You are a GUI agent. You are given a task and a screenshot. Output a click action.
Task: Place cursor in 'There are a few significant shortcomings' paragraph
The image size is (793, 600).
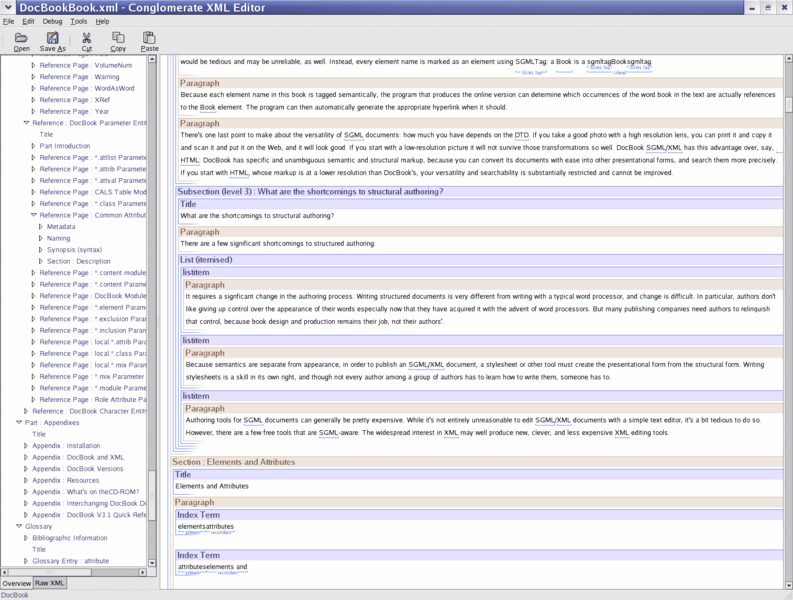coord(278,243)
